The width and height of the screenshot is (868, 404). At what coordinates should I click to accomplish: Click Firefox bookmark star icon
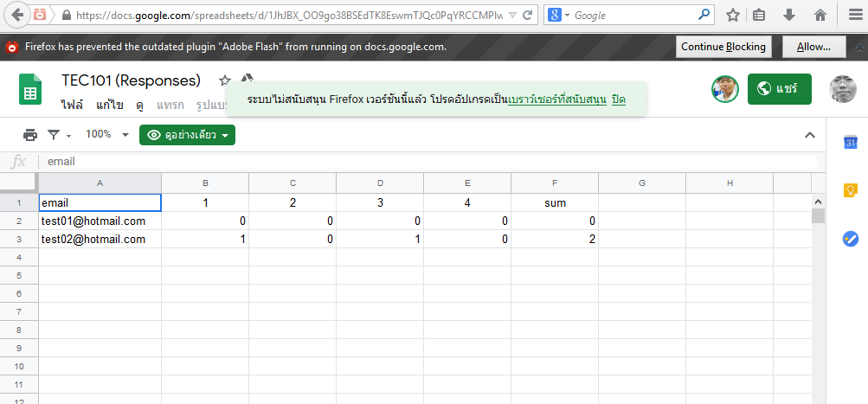point(732,15)
